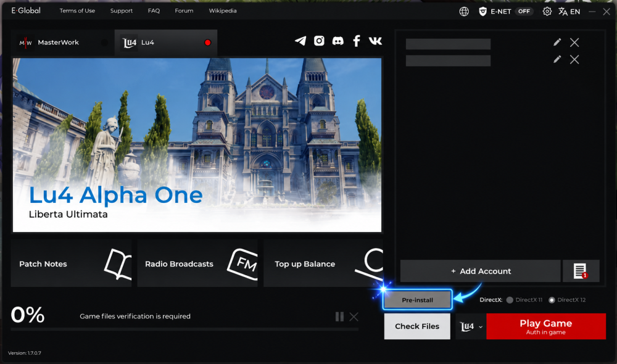This screenshot has width=617, height=364.
Task: Select the first account entry
Action: tap(448, 44)
